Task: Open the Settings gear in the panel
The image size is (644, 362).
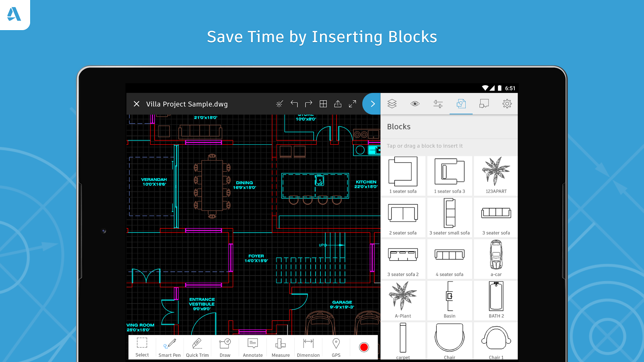Action: 507,104
